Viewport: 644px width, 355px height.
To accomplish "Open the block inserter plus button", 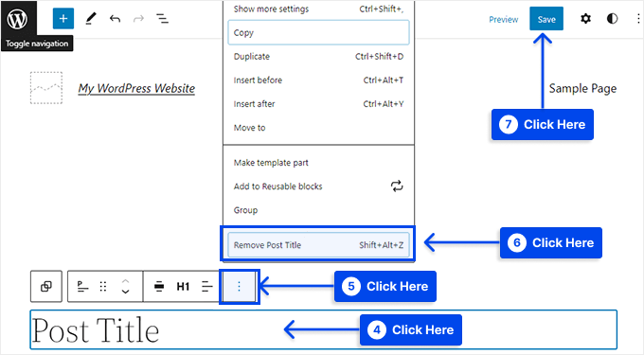I will point(63,19).
